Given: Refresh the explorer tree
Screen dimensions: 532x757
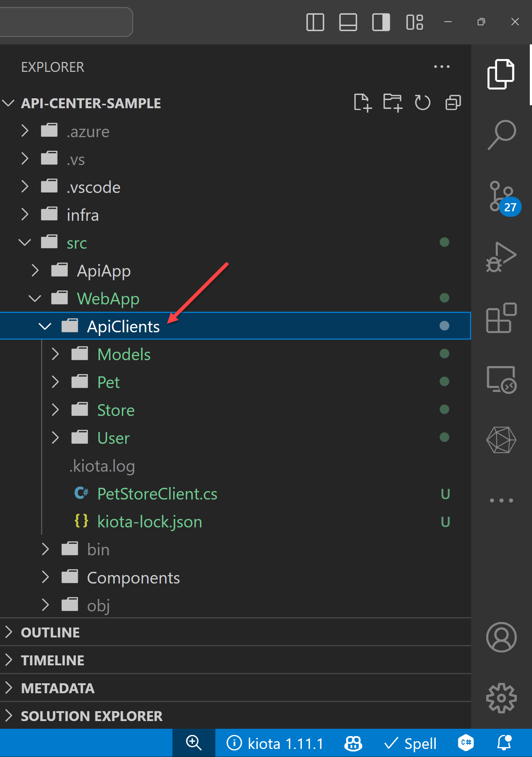Looking at the screenshot, I should tap(422, 103).
